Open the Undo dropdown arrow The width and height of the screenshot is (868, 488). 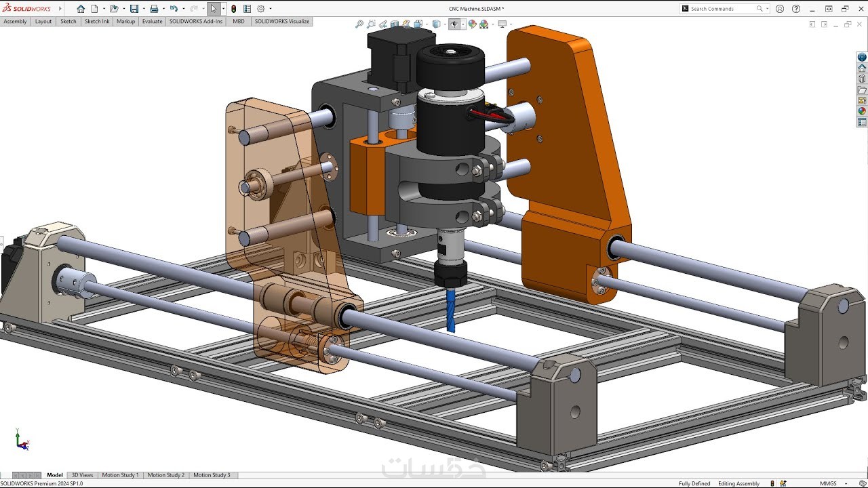click(183, 9)
